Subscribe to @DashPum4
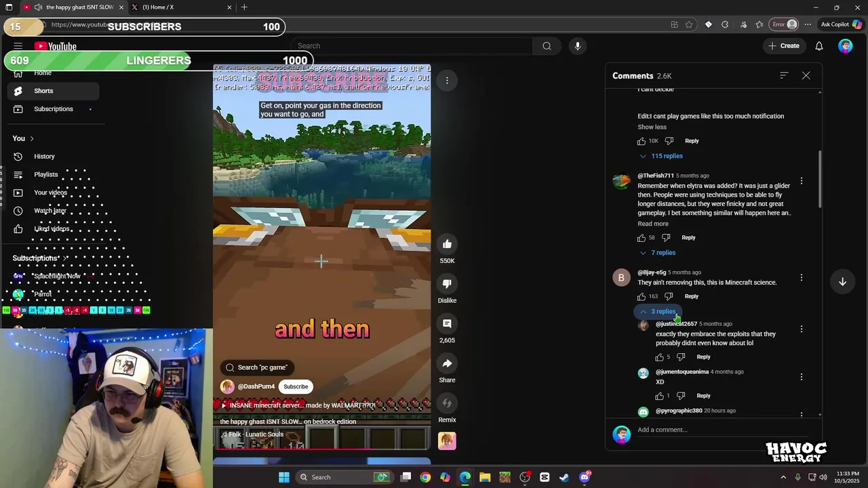The image size is (868, 488). click(296, 387)
